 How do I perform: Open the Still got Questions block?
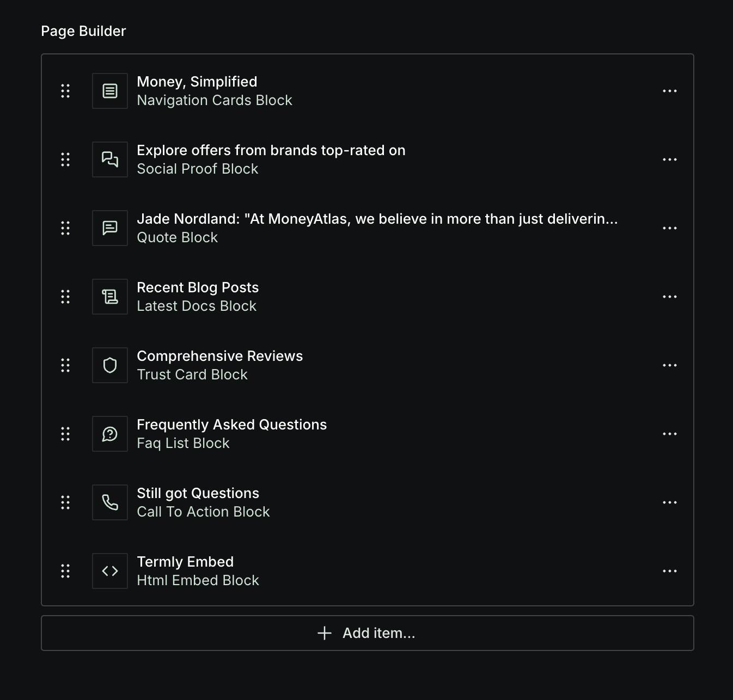[x=368, y=502]
